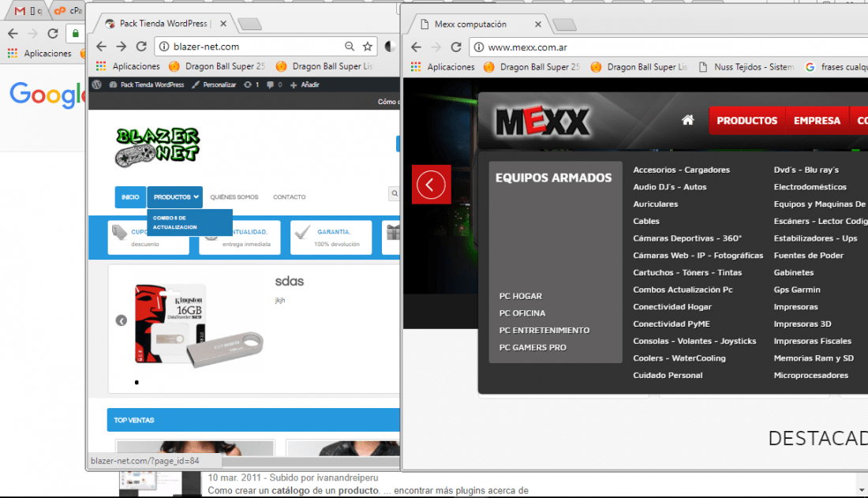
Task: Click PC HOGAR link
Action: 520,297
